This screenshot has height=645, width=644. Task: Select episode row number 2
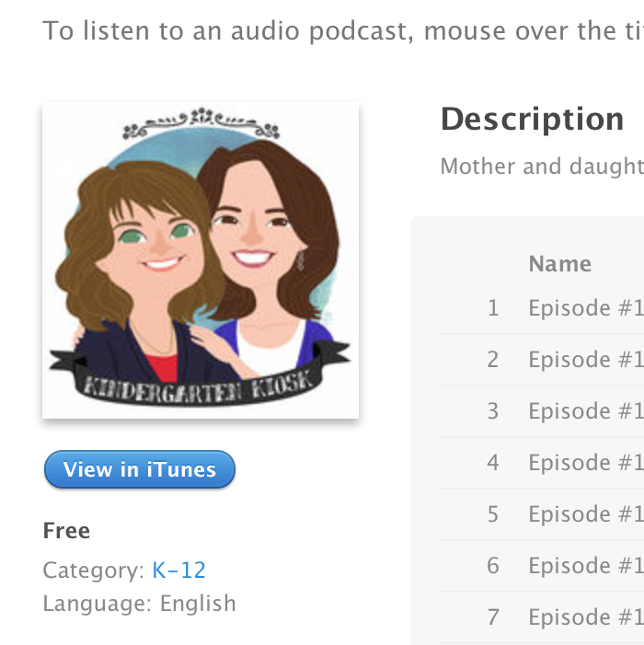coord(543,360)
